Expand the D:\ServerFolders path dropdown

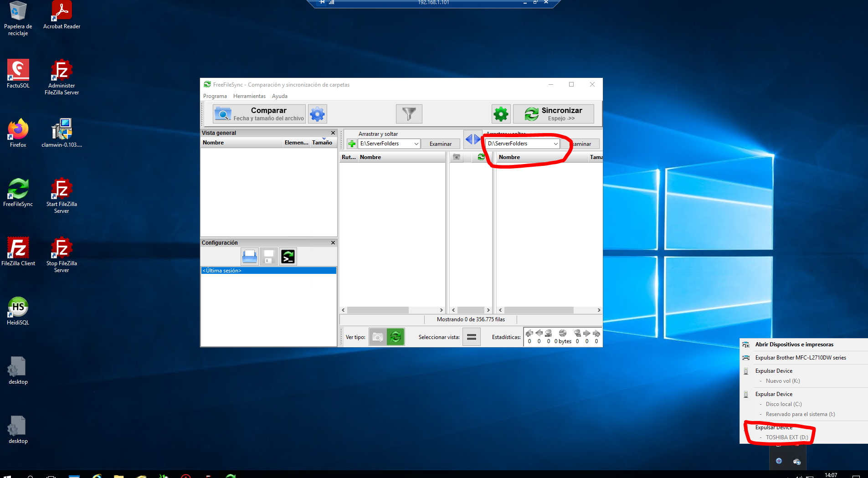pyautogui.click(x=555, y=144)
